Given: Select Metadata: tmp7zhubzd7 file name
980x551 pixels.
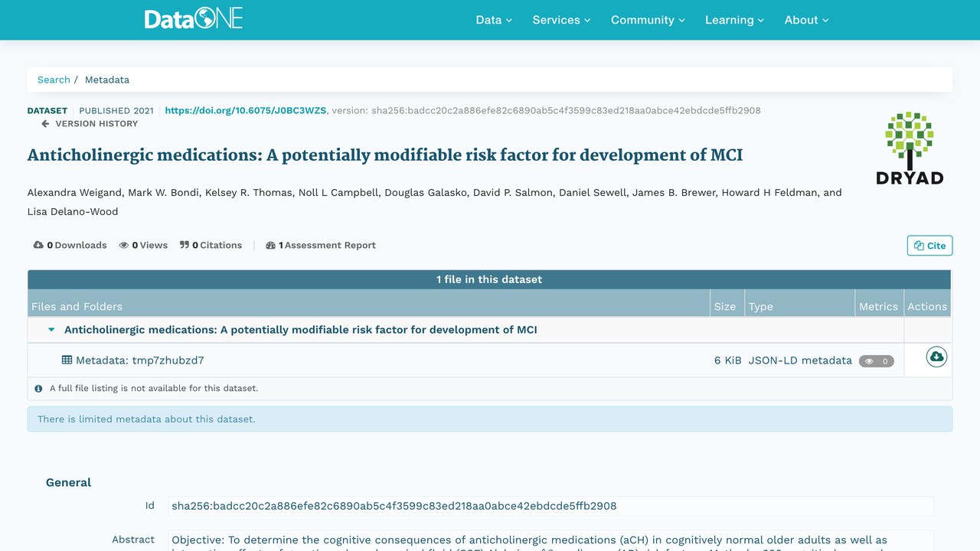Looking at the screenshot, I should (139, 360).
